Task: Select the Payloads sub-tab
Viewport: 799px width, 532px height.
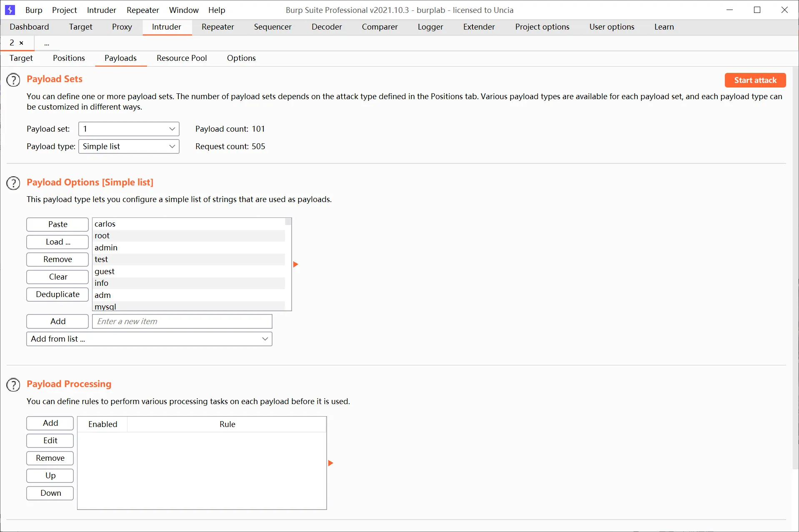Action: click(x=120, y=58)
